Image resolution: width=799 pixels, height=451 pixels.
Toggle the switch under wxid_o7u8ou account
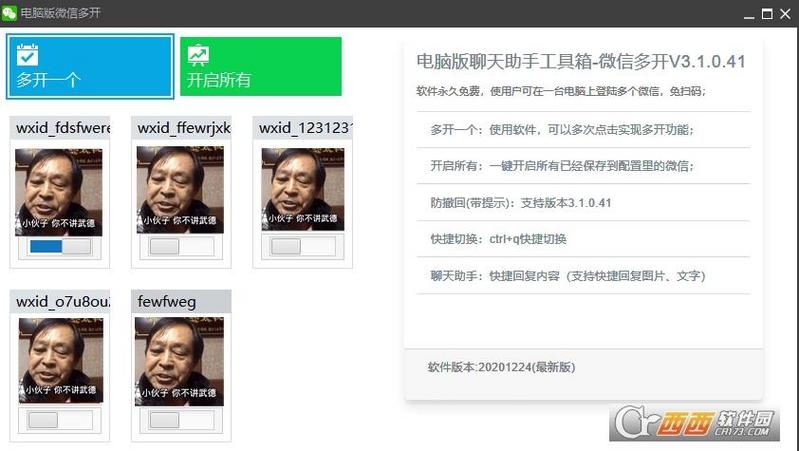60,420
